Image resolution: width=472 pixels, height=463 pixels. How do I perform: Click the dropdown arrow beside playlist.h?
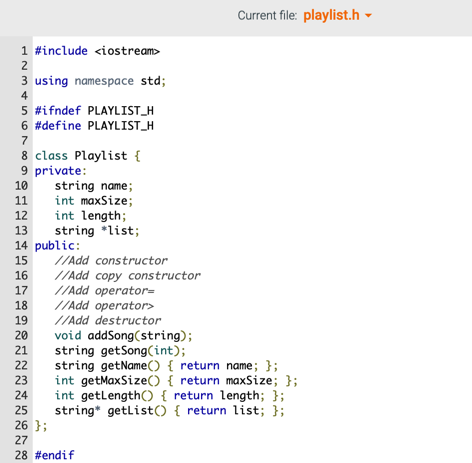[368, 16]
